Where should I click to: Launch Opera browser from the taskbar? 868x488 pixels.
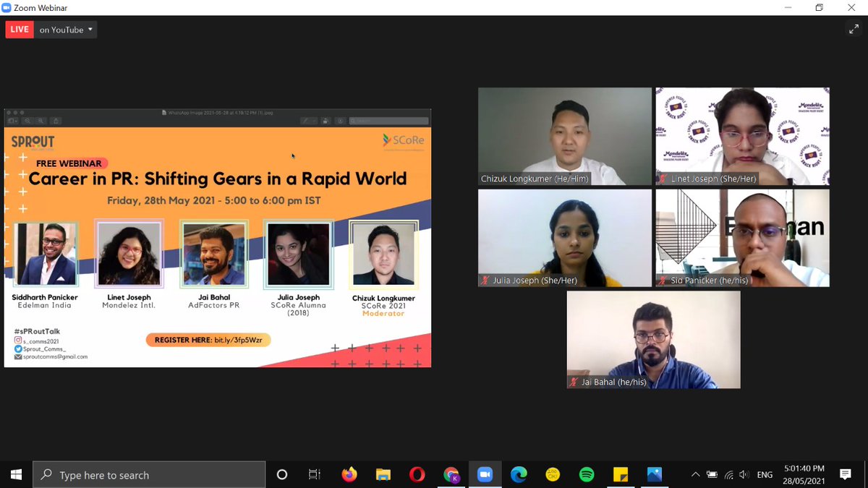(x=417, y=475)
